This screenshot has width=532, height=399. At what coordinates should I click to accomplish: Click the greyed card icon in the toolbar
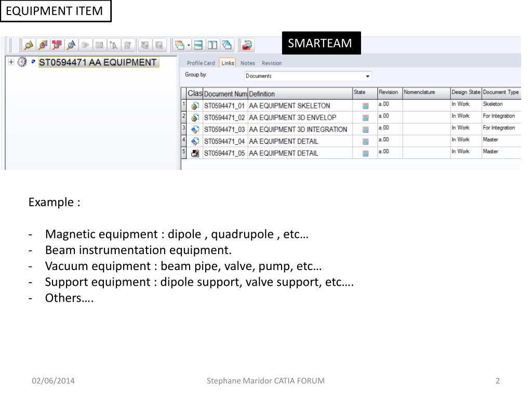click(x=99, y=45)
